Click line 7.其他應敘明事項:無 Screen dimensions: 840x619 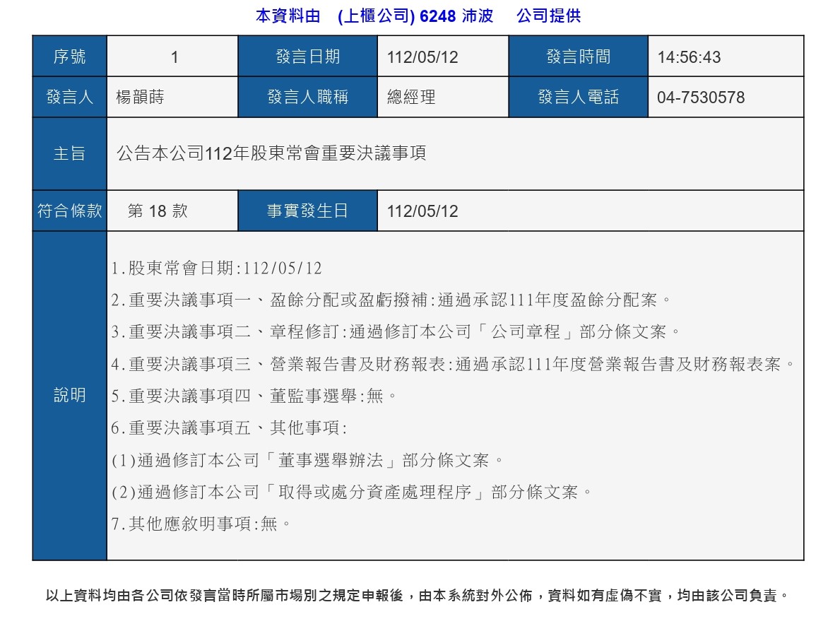click(201, 524)
